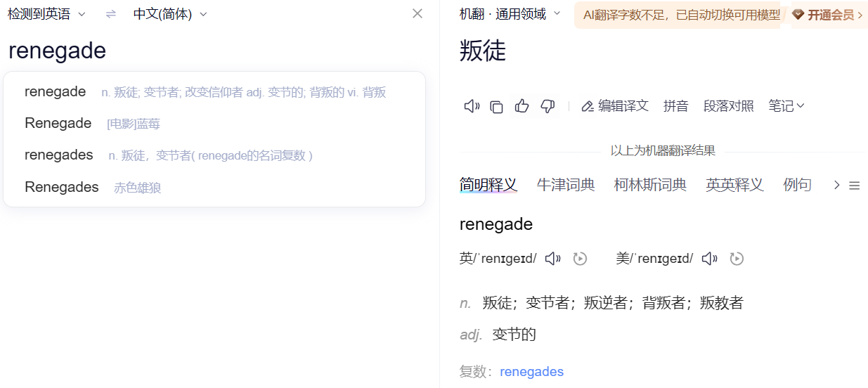Click the input text field renegade
The height and width of the screenshot is (388, 868).
57,51
